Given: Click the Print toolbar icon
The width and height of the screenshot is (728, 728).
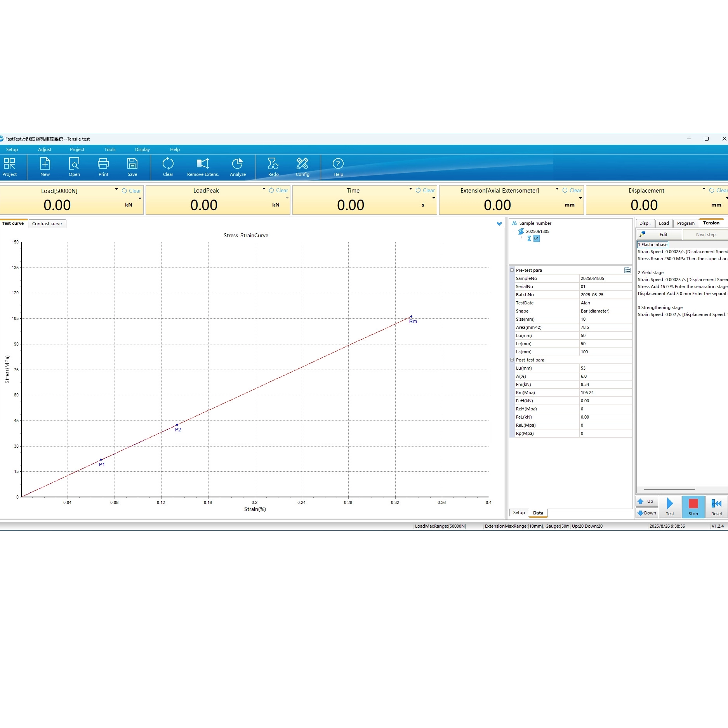Looking at the screenshot, I should click(103, 167).
